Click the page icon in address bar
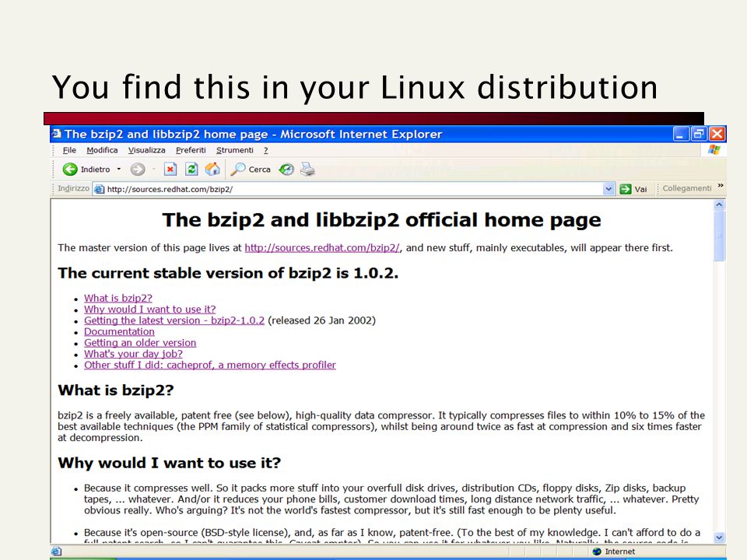 coord(99,189)
